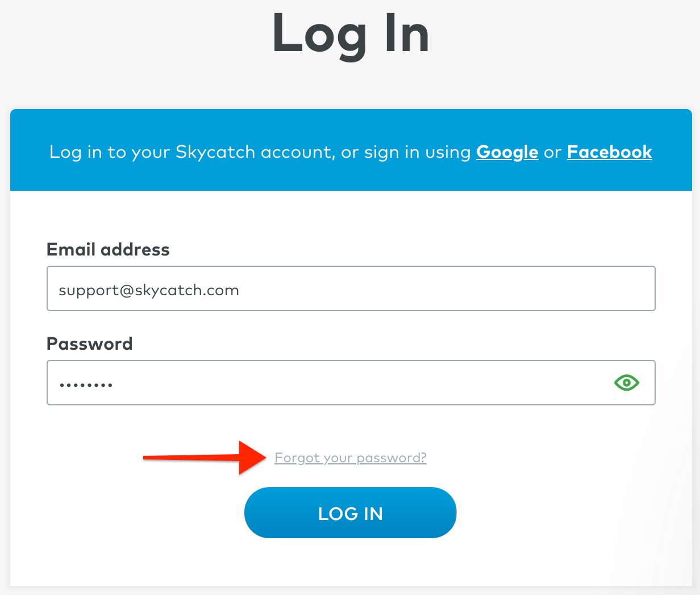Sign in using the Facebook link
The image size is (700, 595).
(x=609, y=152)
